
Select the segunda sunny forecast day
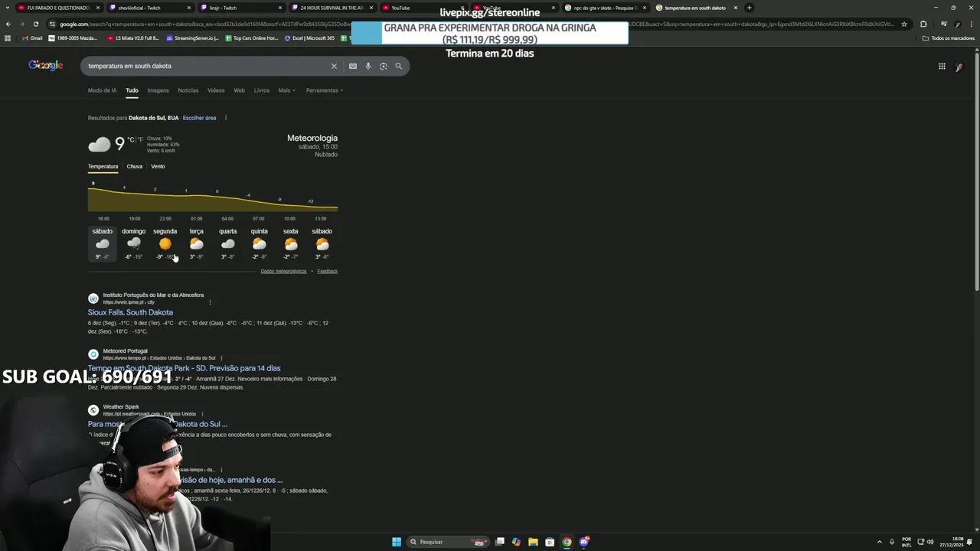pos(165,243)
